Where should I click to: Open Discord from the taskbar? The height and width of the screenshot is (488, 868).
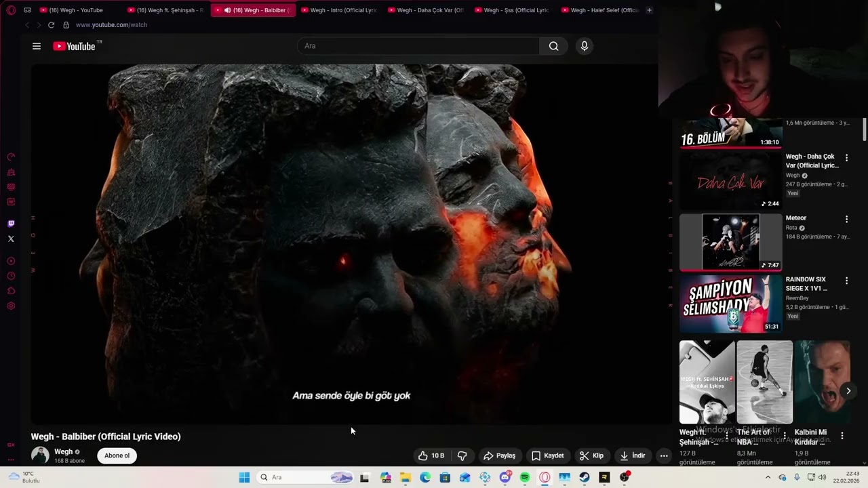(x=505, y=477)
